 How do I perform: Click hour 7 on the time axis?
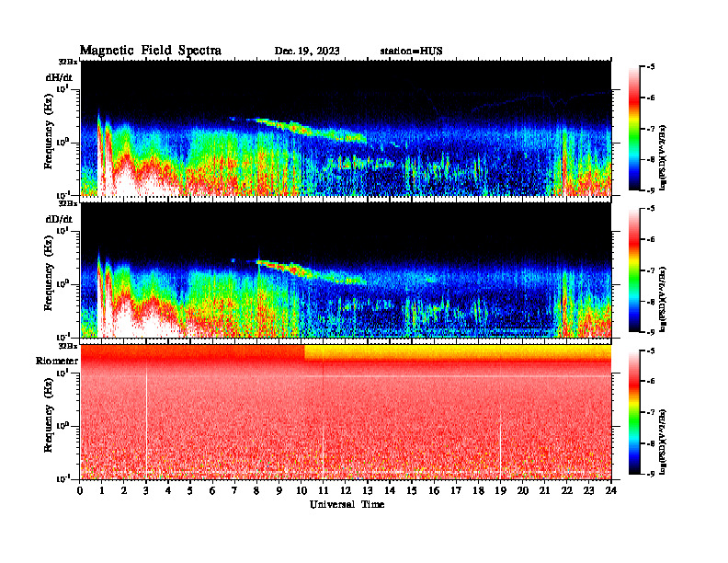click(234, 490)
